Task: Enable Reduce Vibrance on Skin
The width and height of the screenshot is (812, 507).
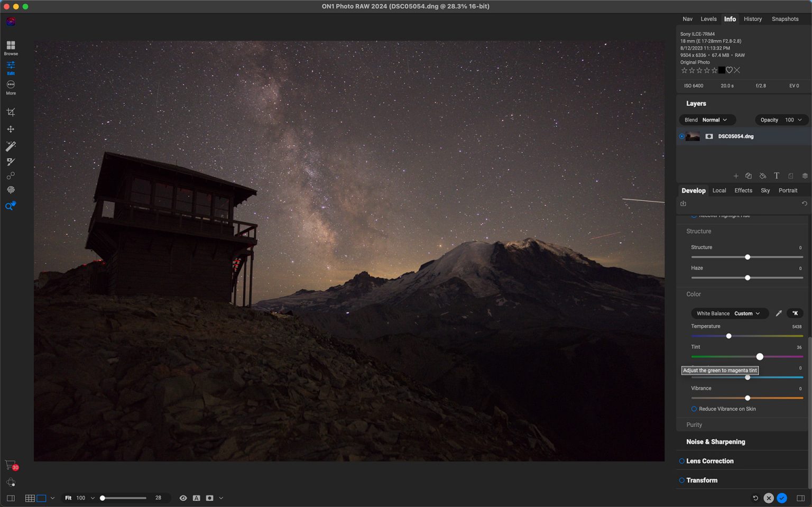Action: coord(694,409)
